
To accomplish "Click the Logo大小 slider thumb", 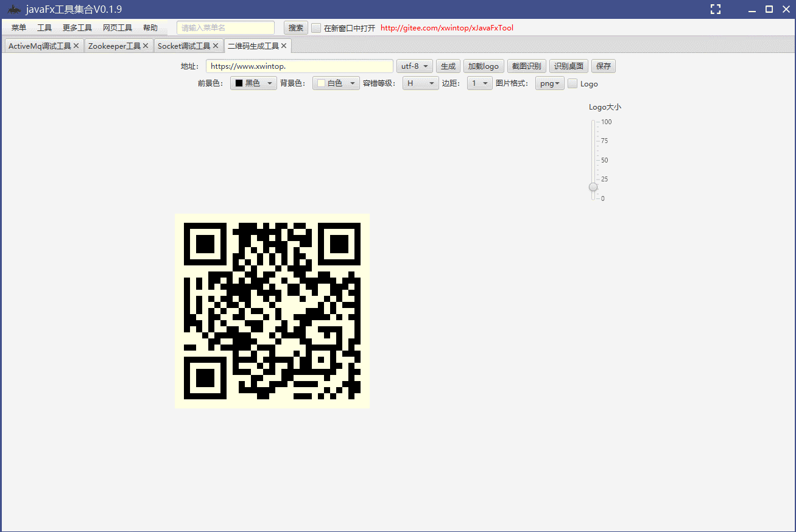I will tap(593, 187).
